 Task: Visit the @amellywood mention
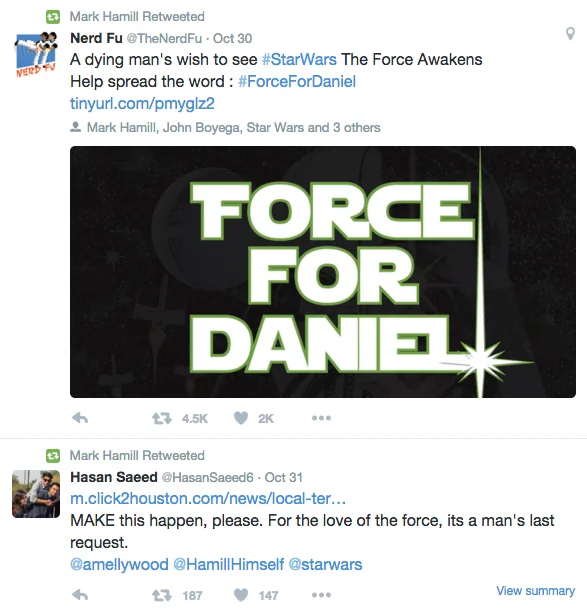[x=119, y=565]
